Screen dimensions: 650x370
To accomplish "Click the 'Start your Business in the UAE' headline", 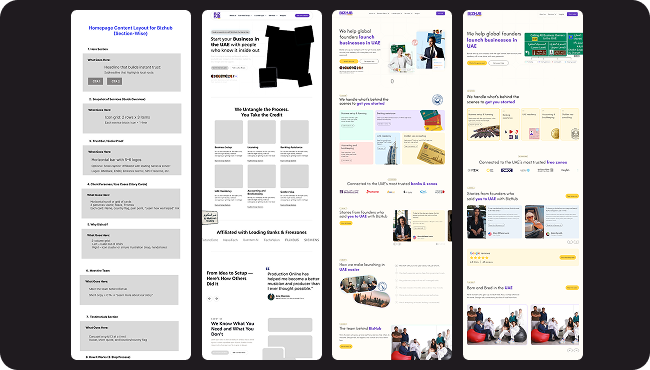I will pyautogui.click(x=235, y=44).
